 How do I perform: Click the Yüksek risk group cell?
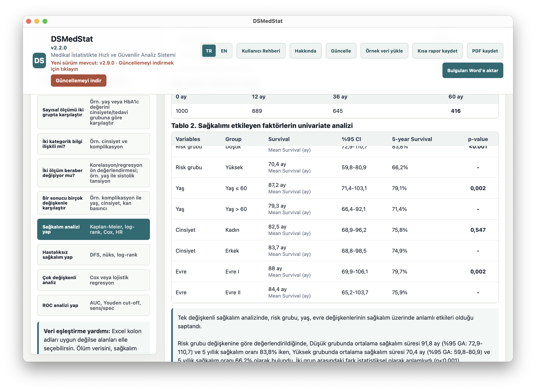coord(234,168)
